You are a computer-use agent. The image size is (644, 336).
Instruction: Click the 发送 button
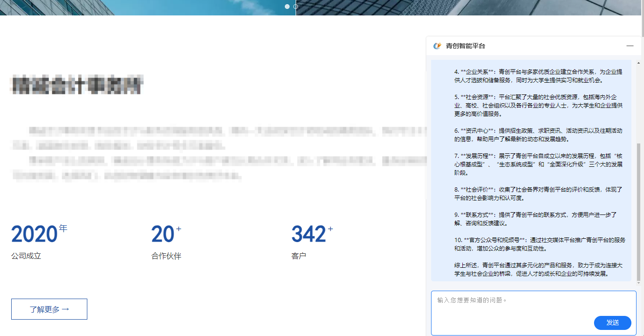pyautogui.click(x=612, y=322)
